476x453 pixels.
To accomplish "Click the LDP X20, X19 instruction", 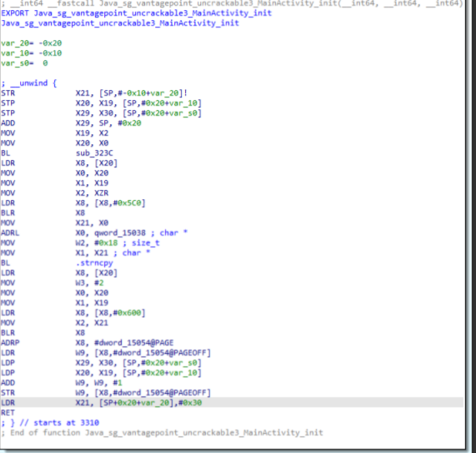I will coord(101,373).
